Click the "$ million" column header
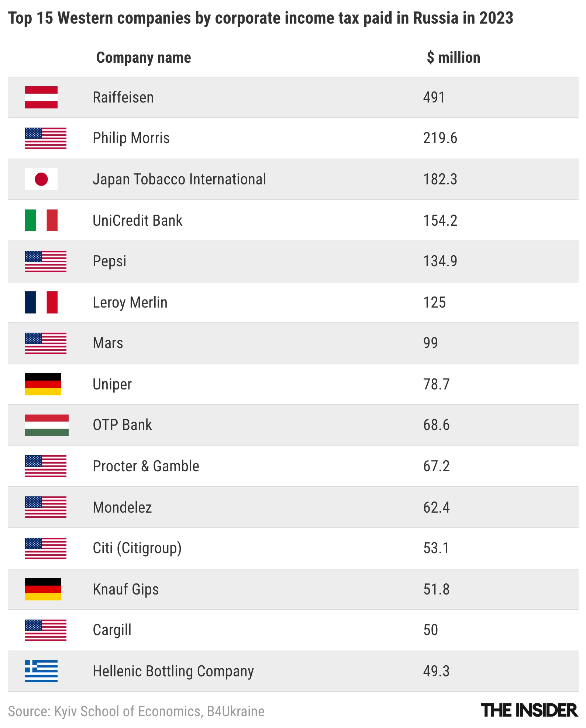 point(454,58)
